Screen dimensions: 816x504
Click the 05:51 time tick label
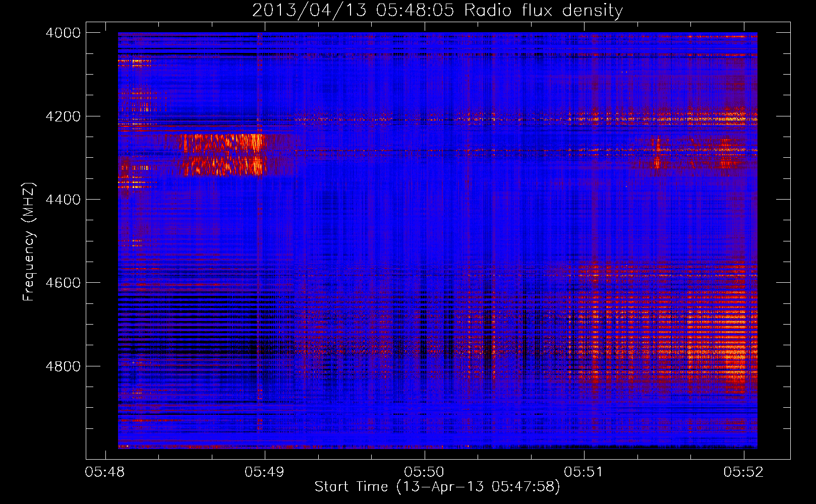click(x=584, y=472)
